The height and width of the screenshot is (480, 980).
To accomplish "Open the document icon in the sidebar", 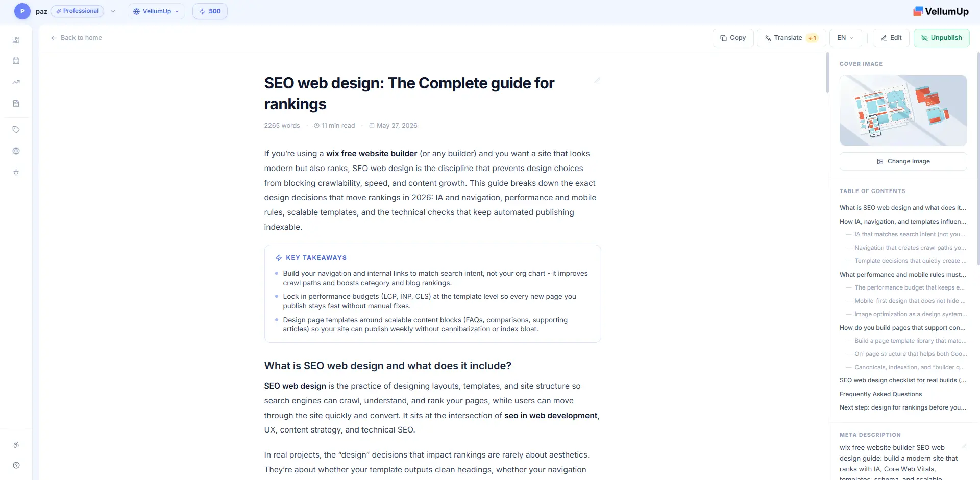I will [16, 103].
